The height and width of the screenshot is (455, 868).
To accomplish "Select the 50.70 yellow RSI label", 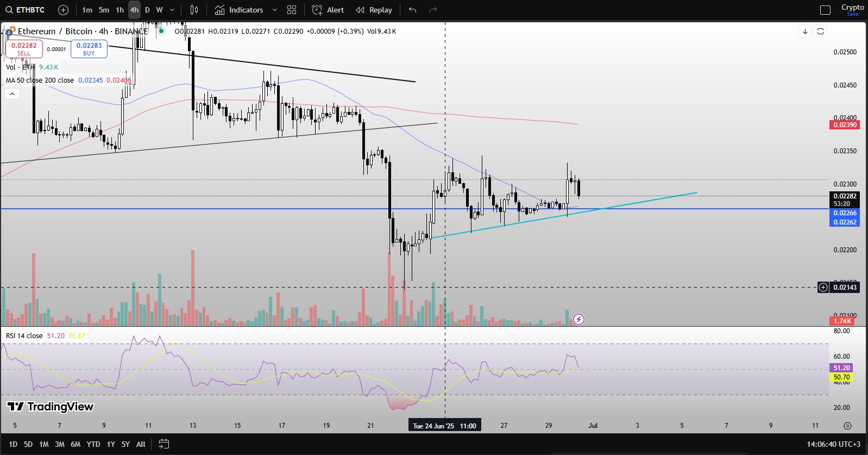I will point(841,377).
